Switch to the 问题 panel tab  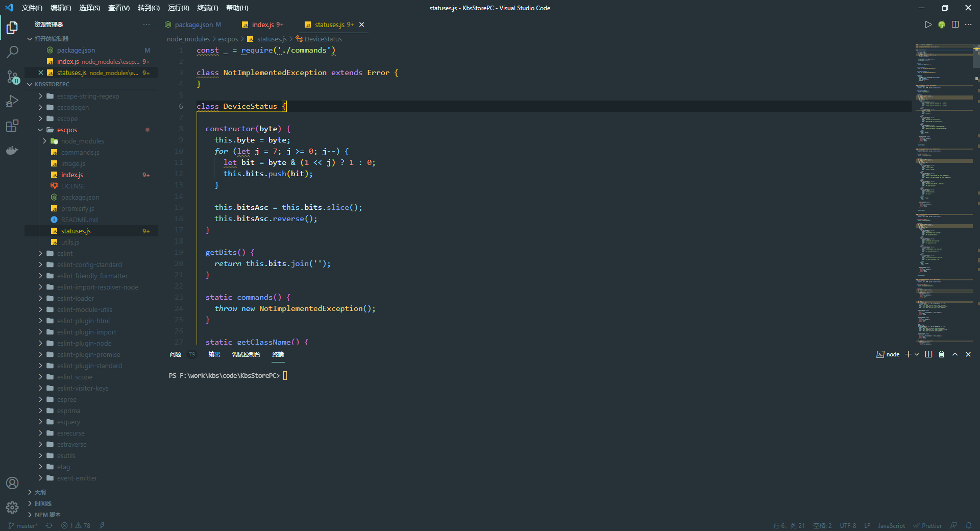point(176,354)
